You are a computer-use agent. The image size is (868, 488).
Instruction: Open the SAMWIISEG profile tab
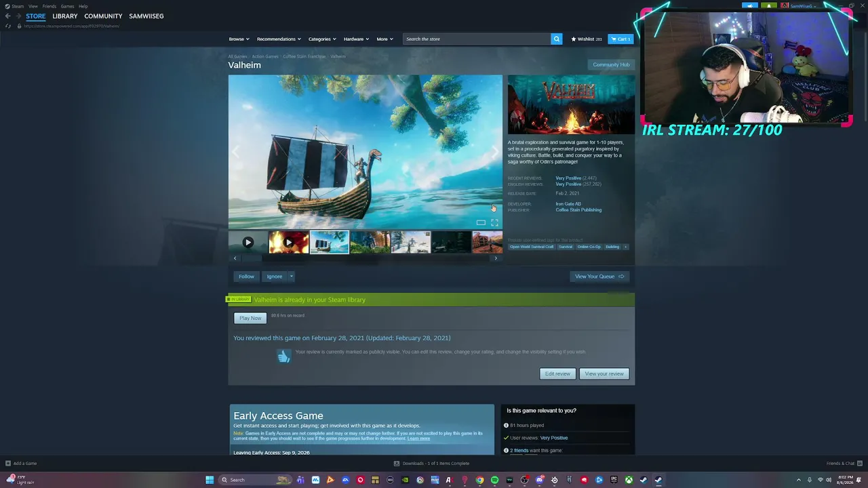146,16
